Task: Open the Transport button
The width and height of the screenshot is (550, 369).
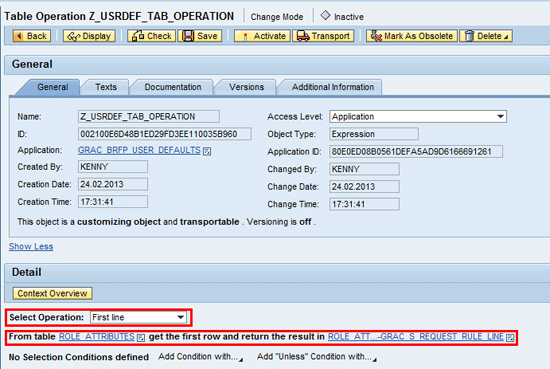Action: [x=323, y=36]
